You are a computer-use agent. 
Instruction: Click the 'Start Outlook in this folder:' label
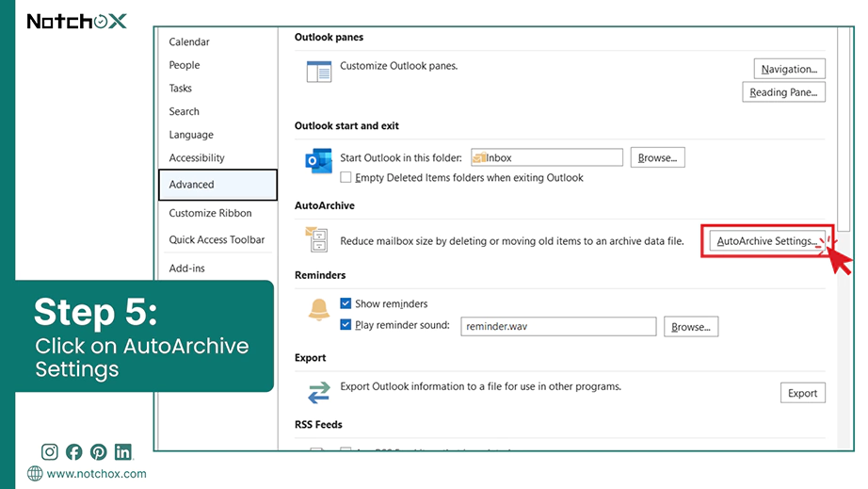[x=401, y=158]
